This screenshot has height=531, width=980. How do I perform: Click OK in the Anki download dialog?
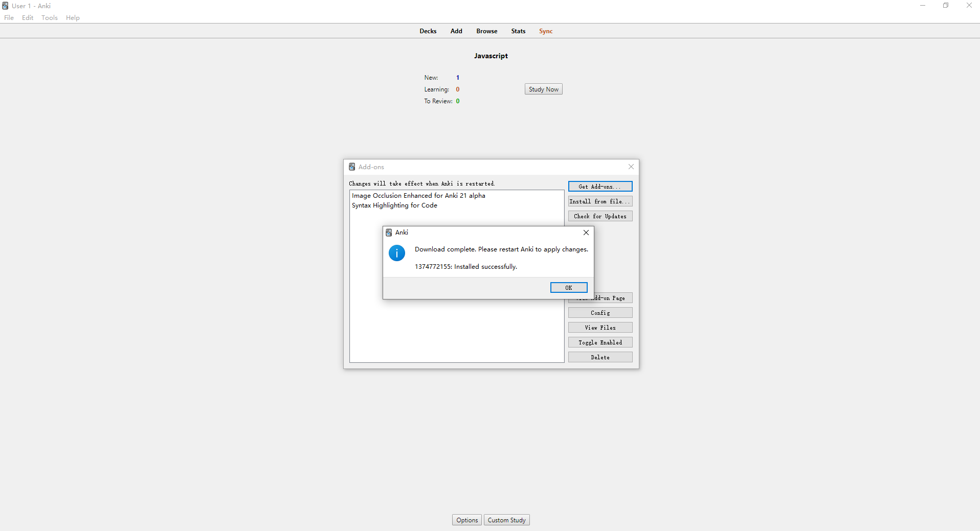click(x=569, y=288)
